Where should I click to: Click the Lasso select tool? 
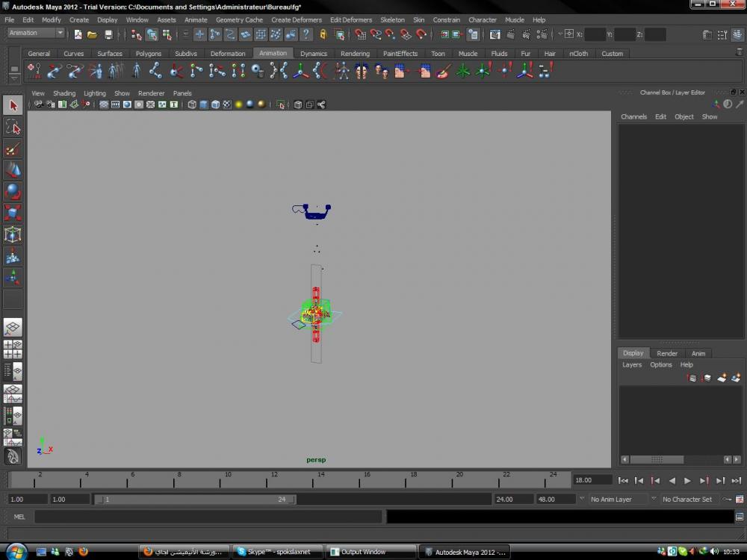click(x=13, y=128)
